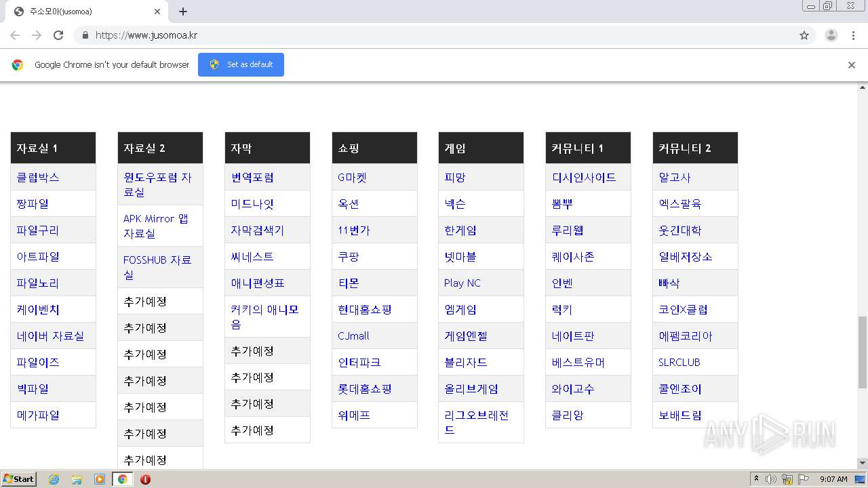This screenshot has height=488, width=868.
Task: Close the 주소모아 tab
Action: (x=157, y=12)
